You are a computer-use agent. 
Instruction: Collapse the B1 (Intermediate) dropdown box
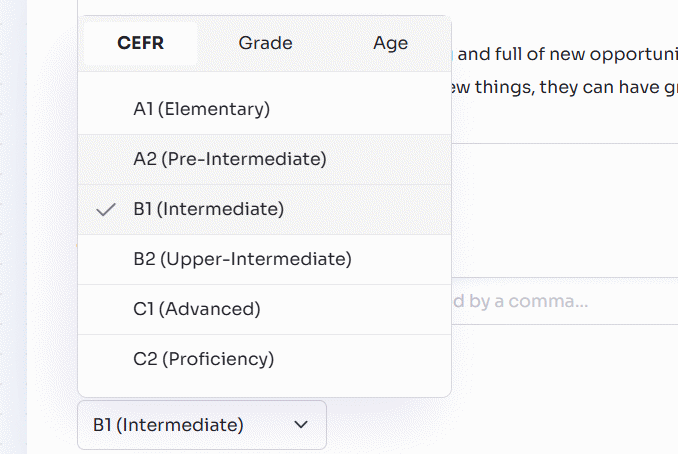(201, 425)
